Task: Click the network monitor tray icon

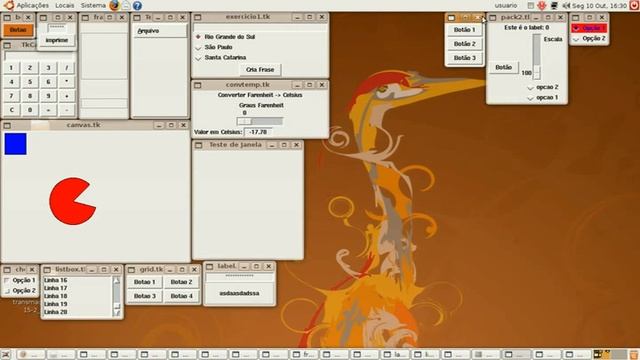Action: click(554, 6)
